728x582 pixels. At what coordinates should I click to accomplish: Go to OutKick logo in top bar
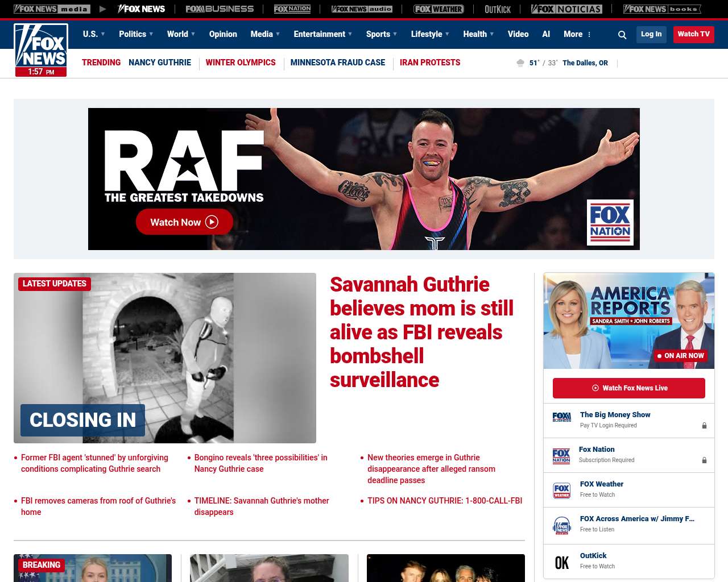(x=498, y=9)
